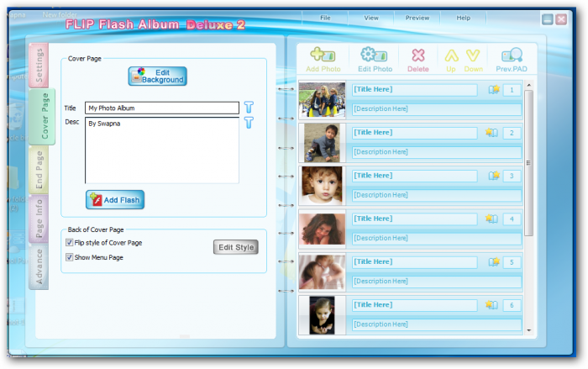The width and height of the screenshot is (588, 369).
Task: Toggle the page flag icon for photo 1
Action: coord(494,90)
